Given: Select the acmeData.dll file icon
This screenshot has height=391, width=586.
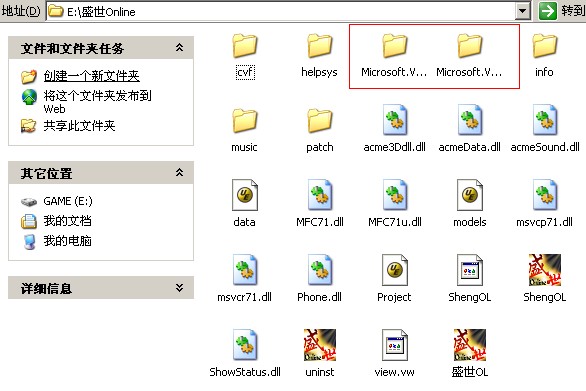Looking at the screenshot, I should (x=470, y=120).
